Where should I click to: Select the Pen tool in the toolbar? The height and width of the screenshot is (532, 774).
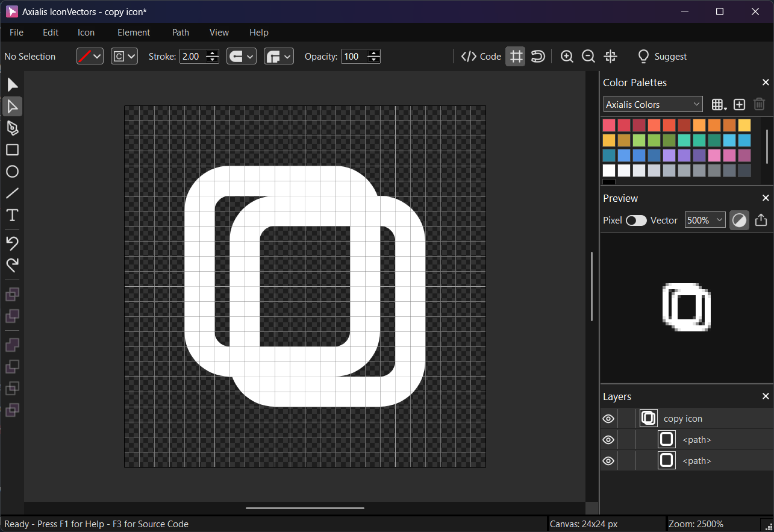click(x=12, y=128)
